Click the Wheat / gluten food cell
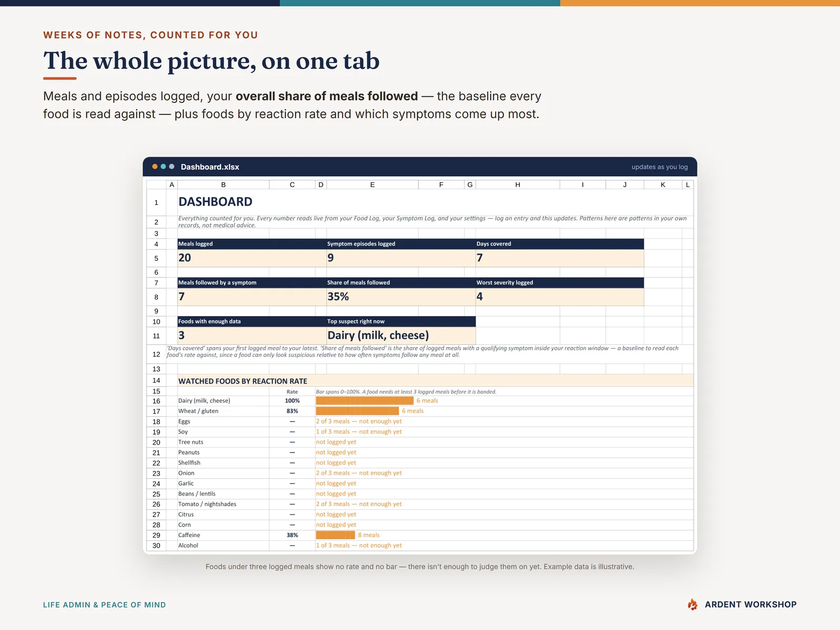This screenshot has height=630, width=840. click(223, 411)
